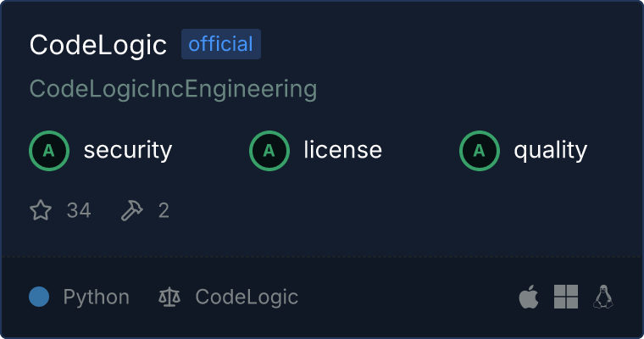Click the Windows platform icon
Screen dimensions: 644x339
click(x=566, y=297)
